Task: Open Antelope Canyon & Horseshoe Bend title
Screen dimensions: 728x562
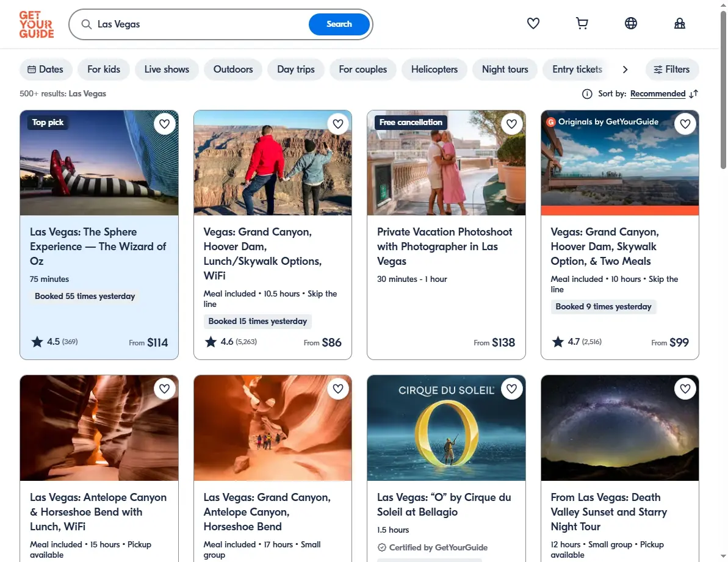Action: [98, 512]
